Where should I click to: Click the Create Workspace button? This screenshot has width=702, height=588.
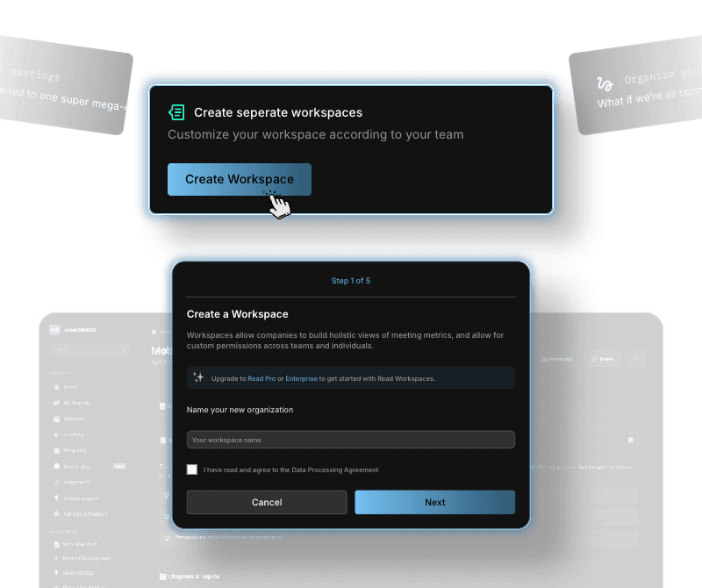[x=240, y=179]
